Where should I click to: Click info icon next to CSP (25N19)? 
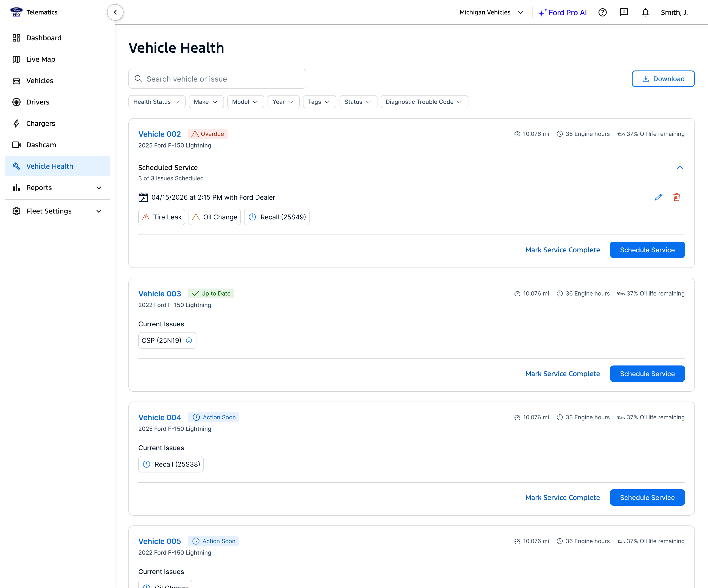(189, 340)
